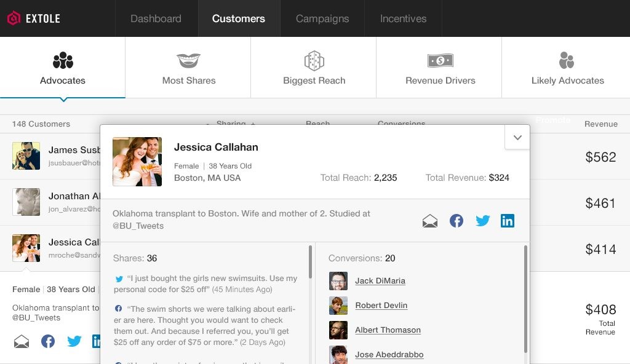Click Albert Thomason's name link
The width and height of the screenshot is (630, 364).
click(x=388, y=330)
